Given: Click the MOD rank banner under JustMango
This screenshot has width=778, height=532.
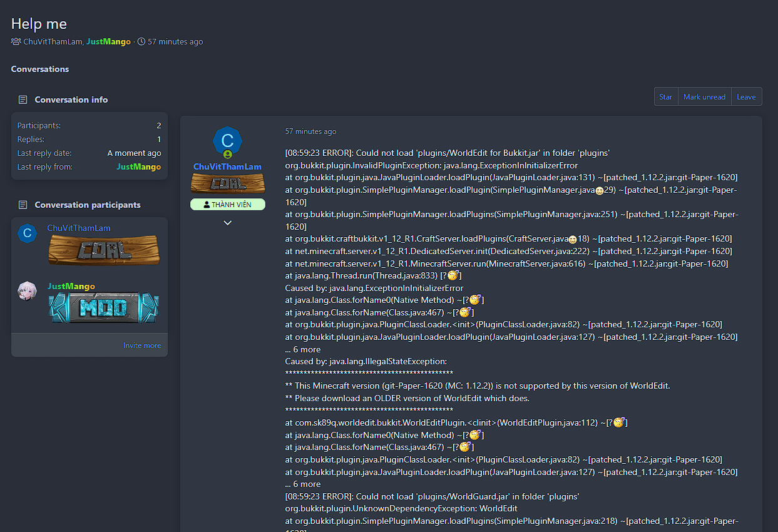Looking at the screenshot, I should coord(103,309).
